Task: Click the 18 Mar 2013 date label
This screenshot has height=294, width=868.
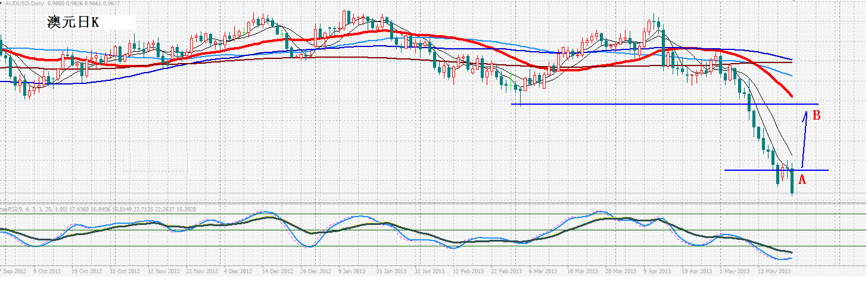Action: 583,271
